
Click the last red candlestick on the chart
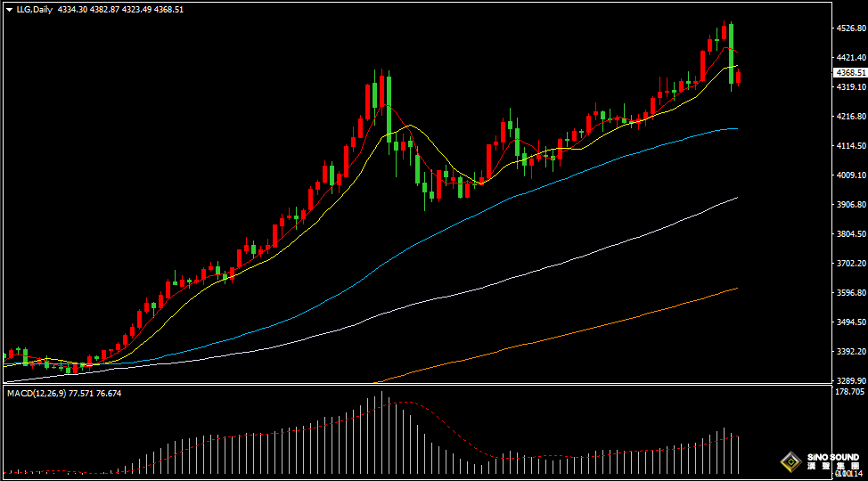point(738,79)
